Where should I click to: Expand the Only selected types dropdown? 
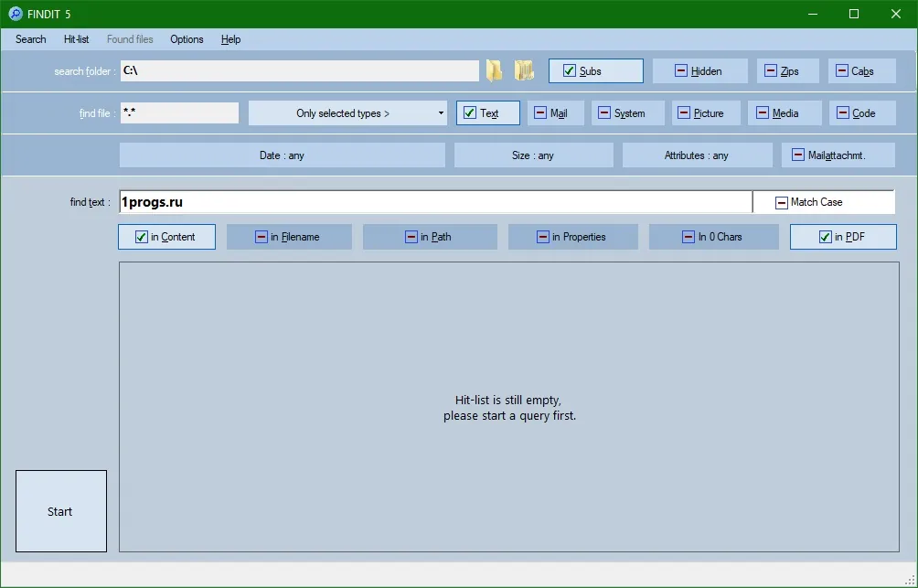pos(347,113)
